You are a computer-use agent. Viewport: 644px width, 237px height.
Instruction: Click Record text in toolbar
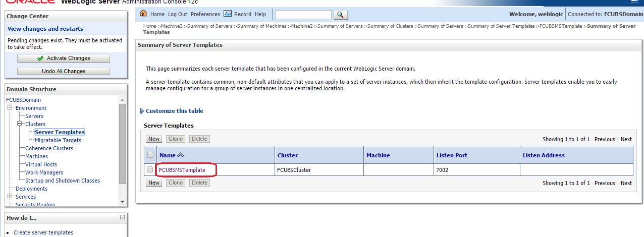tap(243, 14)
